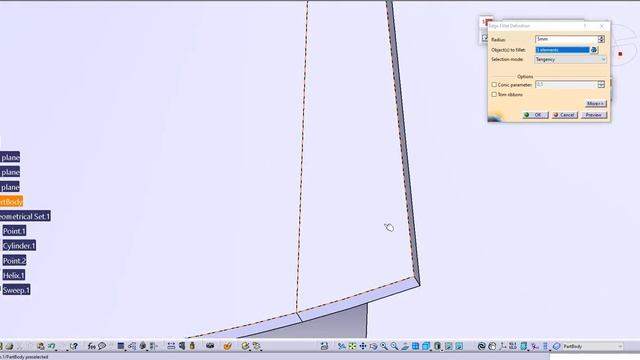Screen dimensions: 640x360
Task: Open the Formula f(x) tool
Action: coord(91,346)
